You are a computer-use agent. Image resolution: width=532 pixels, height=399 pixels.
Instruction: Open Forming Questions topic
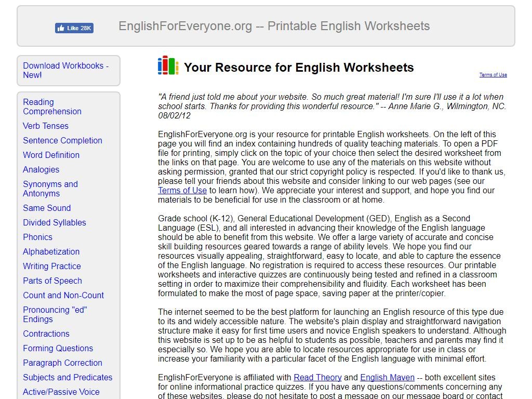(58, 349)
